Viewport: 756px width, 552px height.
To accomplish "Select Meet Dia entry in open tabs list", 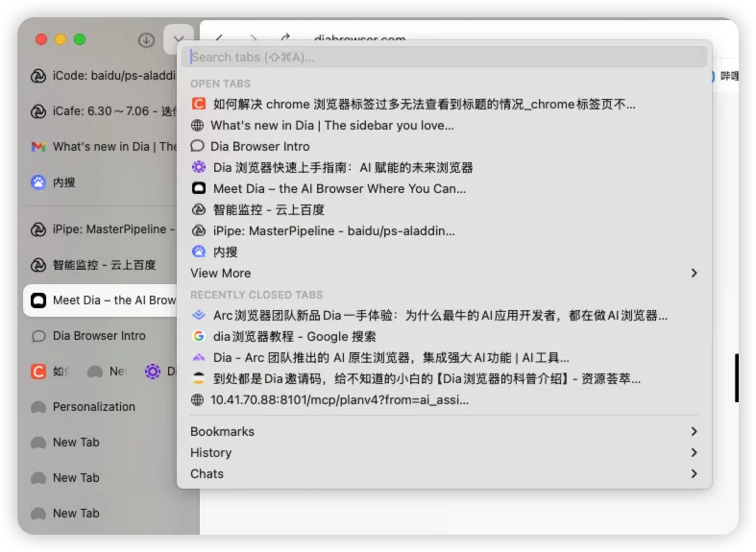I will (x=444, y=189).
